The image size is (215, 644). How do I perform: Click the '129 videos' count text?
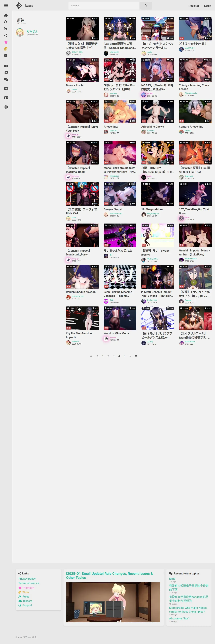pyautogui.click(x=22, y=23)
